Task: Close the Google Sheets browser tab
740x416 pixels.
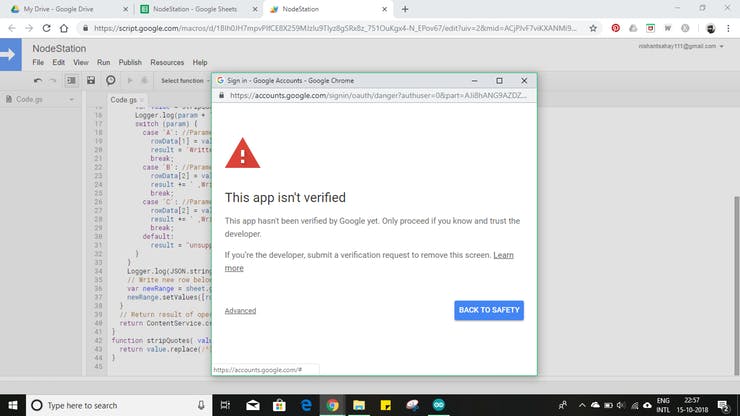Action: [255, 9]
